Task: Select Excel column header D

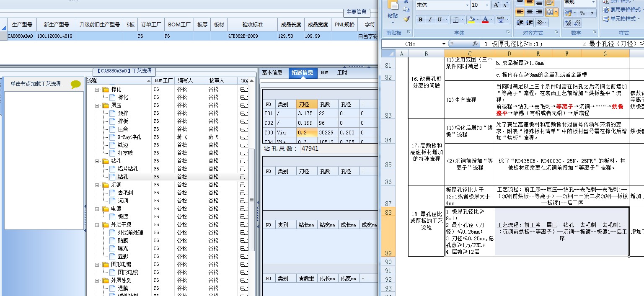Action: coord(509,54)
